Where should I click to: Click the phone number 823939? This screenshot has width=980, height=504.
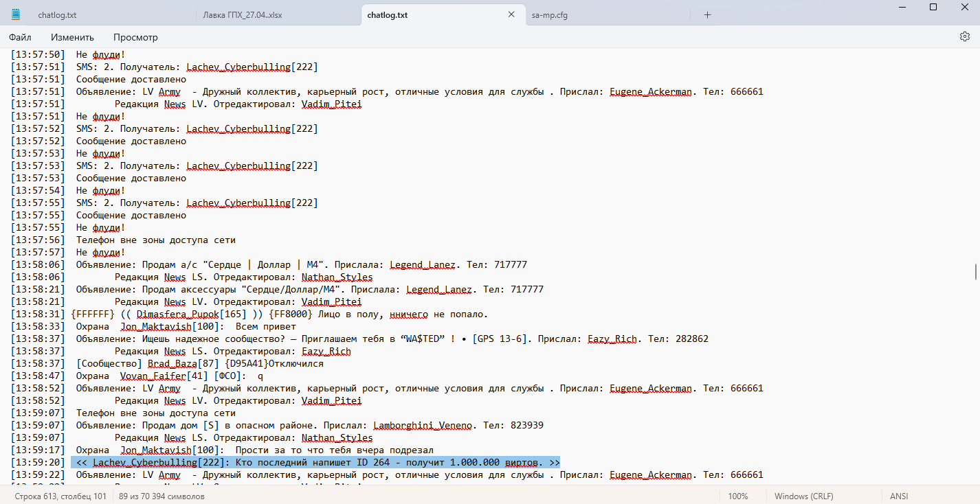coord(527,426)
